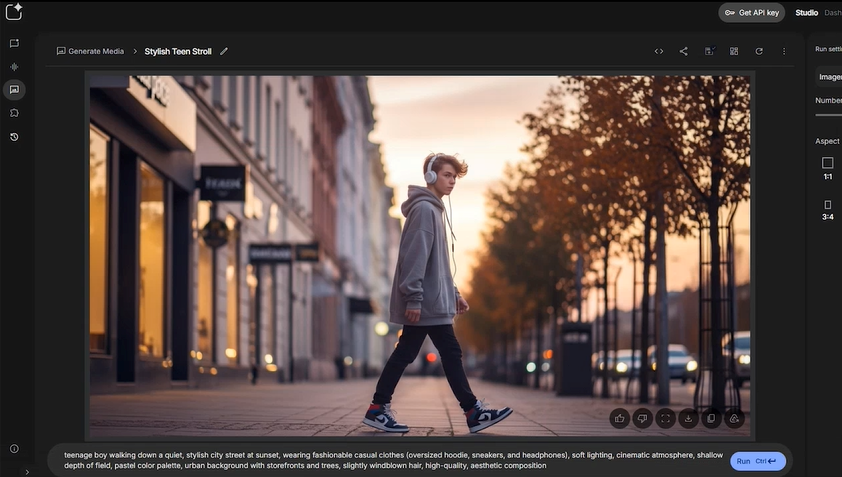Select the Generate Media sidebar icon
The height and width of the screenshot is (477, 842).
point(14,90)
